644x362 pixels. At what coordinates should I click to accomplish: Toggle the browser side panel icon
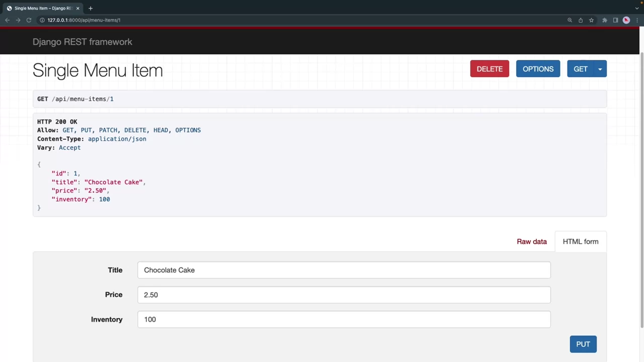[615, 20]
